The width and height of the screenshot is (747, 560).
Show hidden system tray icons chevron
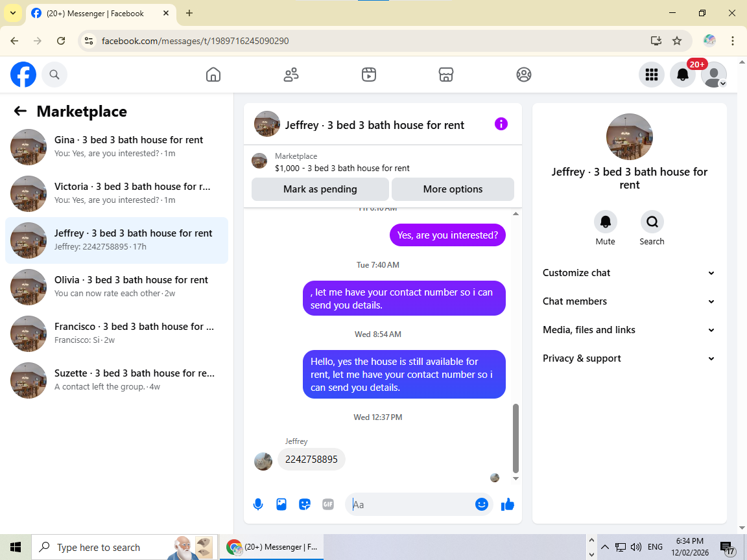pyautogui.click(x=604, y=546)
